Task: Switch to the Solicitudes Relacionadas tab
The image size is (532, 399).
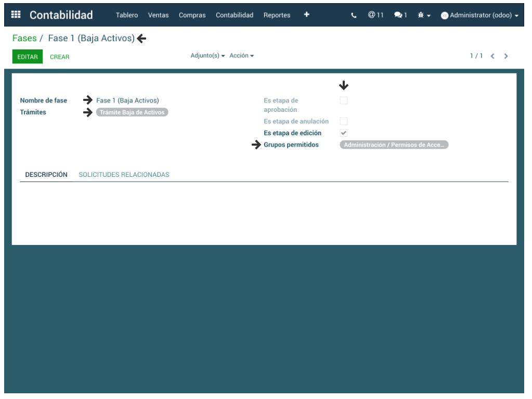Action: 124,175
